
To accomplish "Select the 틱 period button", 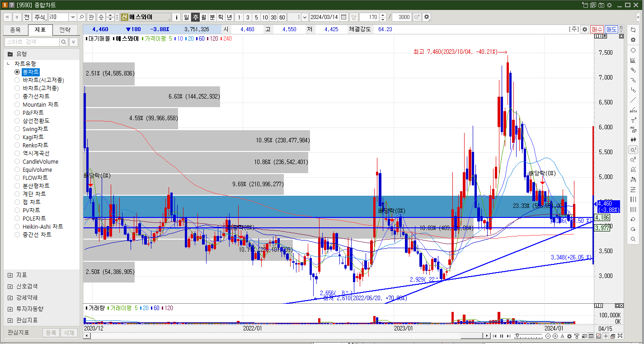I will 221,17.
